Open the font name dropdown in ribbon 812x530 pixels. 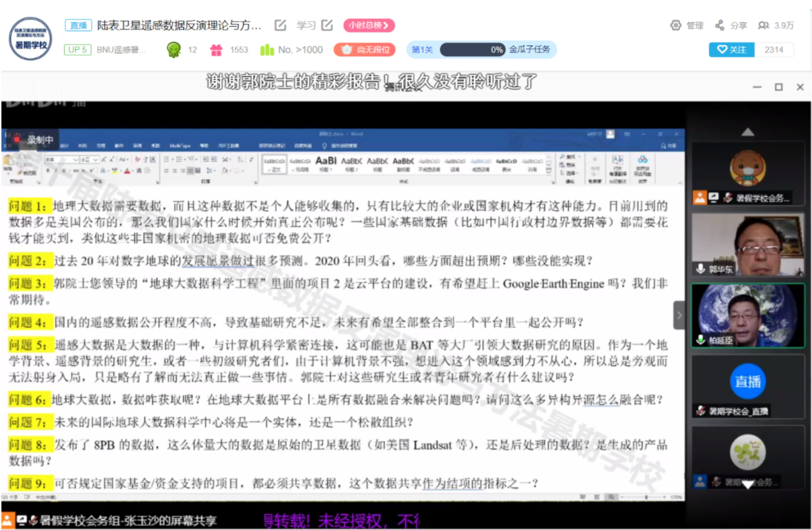tap(76, 160)
